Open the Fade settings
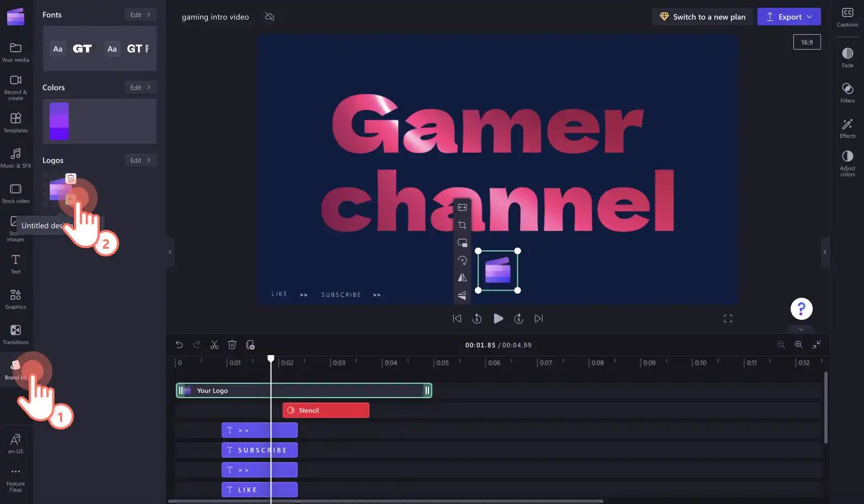The height and width of the screenshot is (504, 864). pyautogui.click(x=847, y=57)
